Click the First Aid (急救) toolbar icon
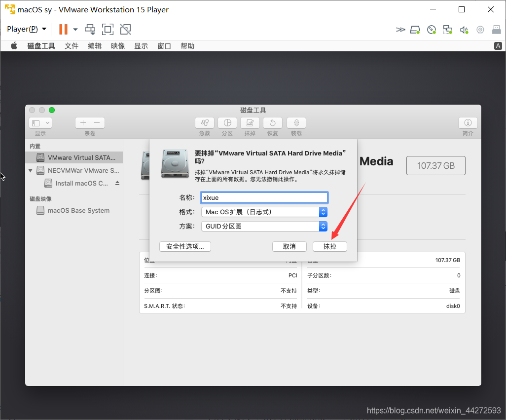This screenshot has width=506, height=420. coord(205,123)
